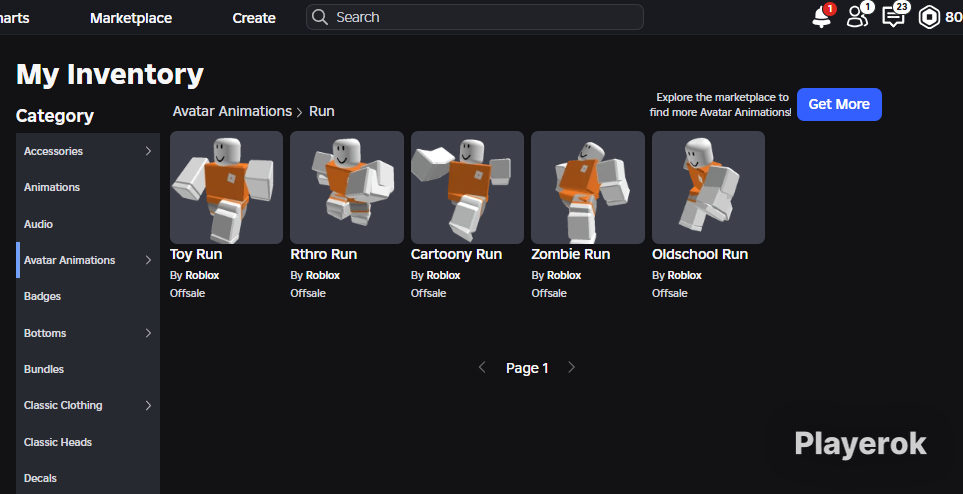
Task: Open the Rthro Run thumbnail
Action: 347,187
